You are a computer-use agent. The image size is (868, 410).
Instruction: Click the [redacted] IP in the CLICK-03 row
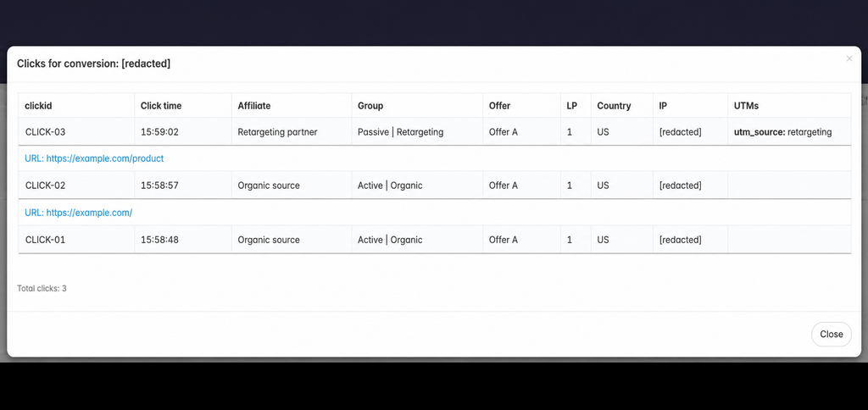[x=681, y=132]
